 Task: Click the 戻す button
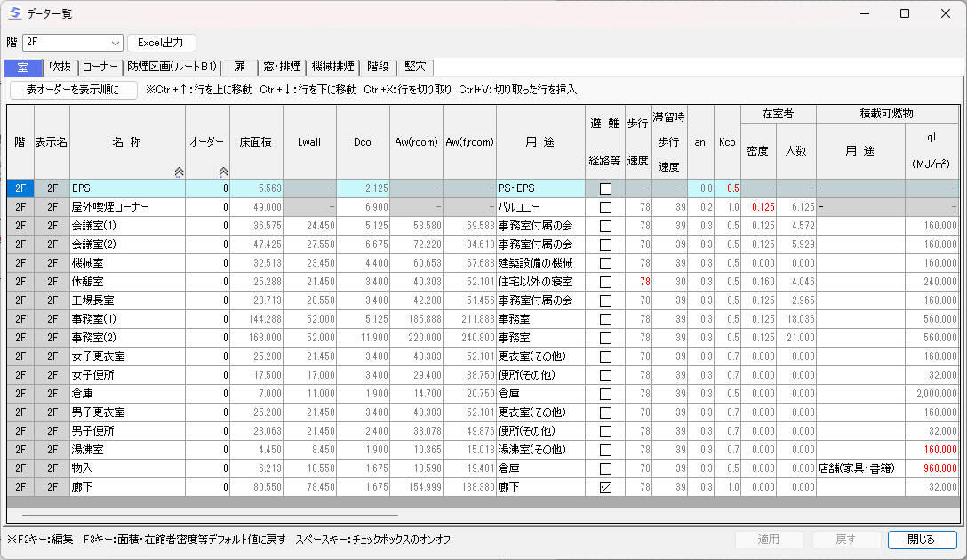pos(845,539)
